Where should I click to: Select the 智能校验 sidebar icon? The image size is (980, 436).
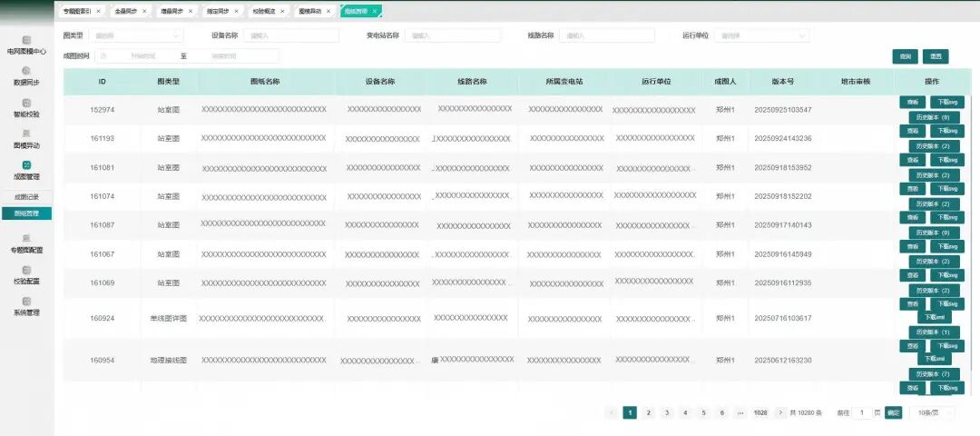coord(26,103)
